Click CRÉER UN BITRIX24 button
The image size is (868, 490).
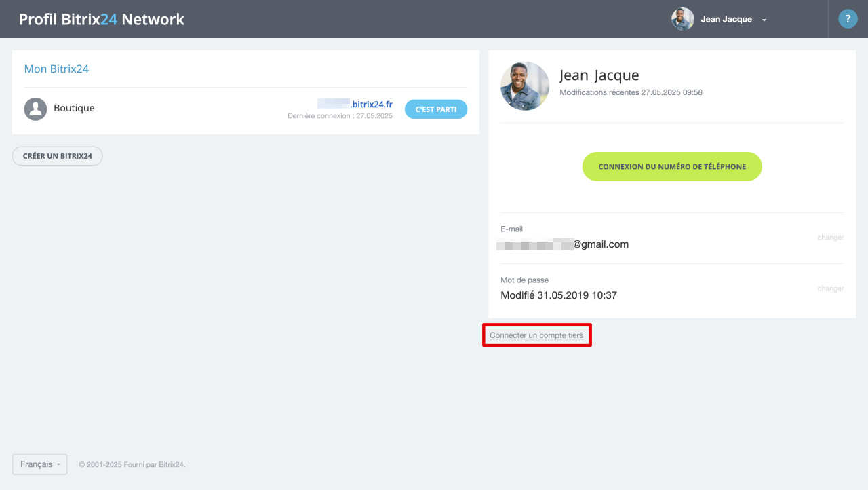tap(58, 156)
